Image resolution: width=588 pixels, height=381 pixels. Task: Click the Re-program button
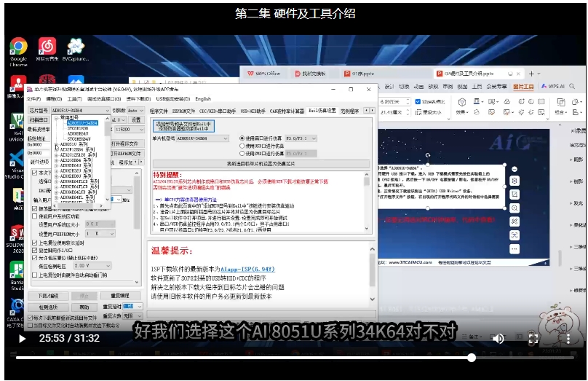(120, 296)
